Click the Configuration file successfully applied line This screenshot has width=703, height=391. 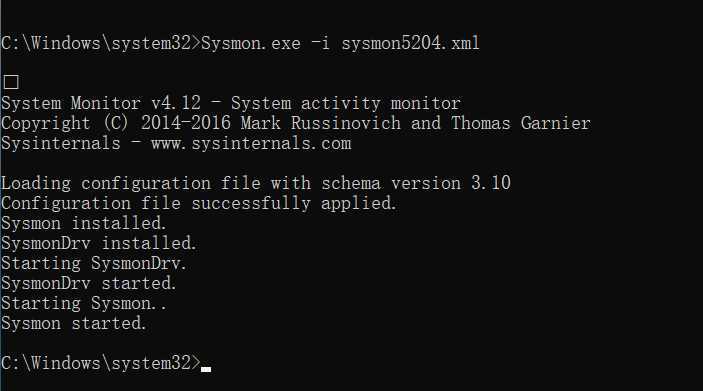tap(199, 204)
